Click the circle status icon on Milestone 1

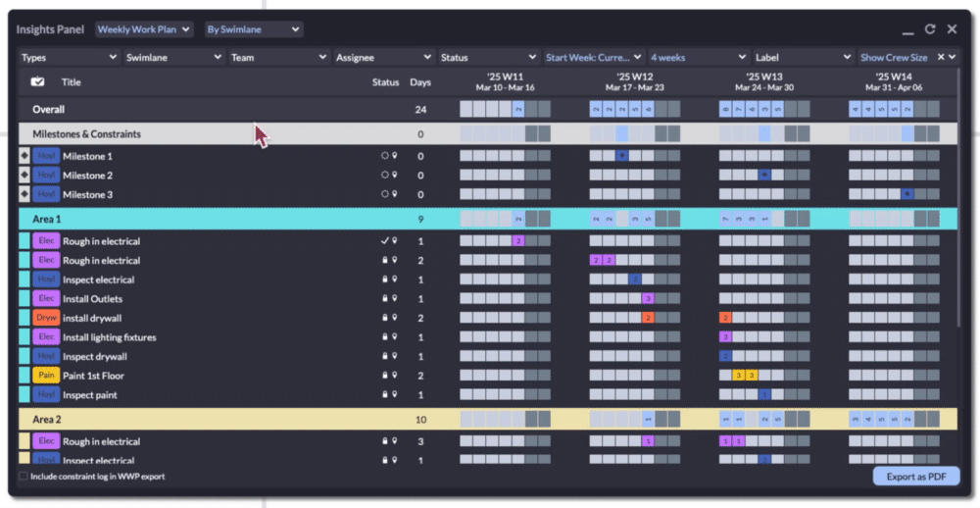[x=385, y=156]
